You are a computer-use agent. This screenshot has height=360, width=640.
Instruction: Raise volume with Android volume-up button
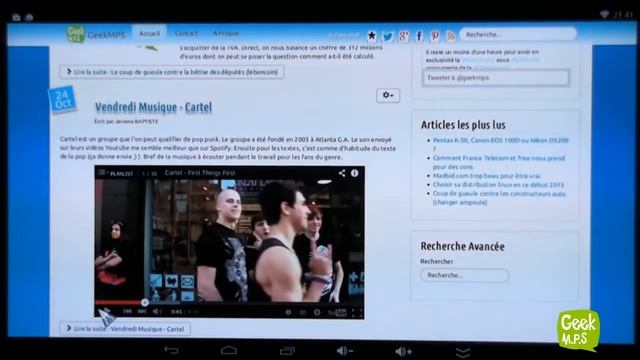404,351
